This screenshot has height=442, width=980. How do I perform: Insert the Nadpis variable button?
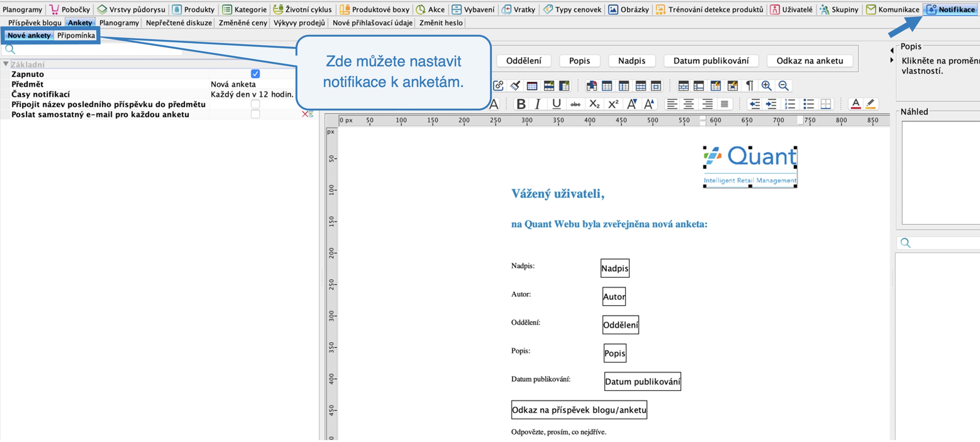coord(632,61)
